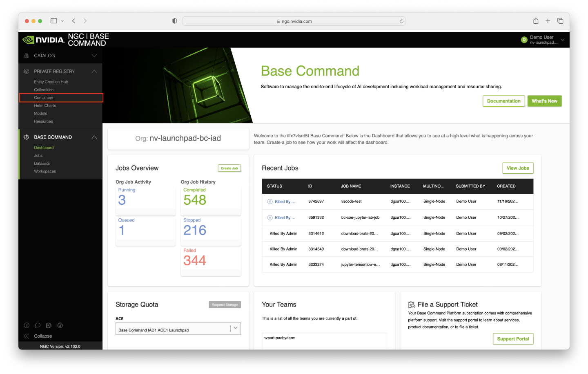Click the killed status icon for job 3742697
The height and width of the screenshot is (374, 588).
click(x=270, y=202)
